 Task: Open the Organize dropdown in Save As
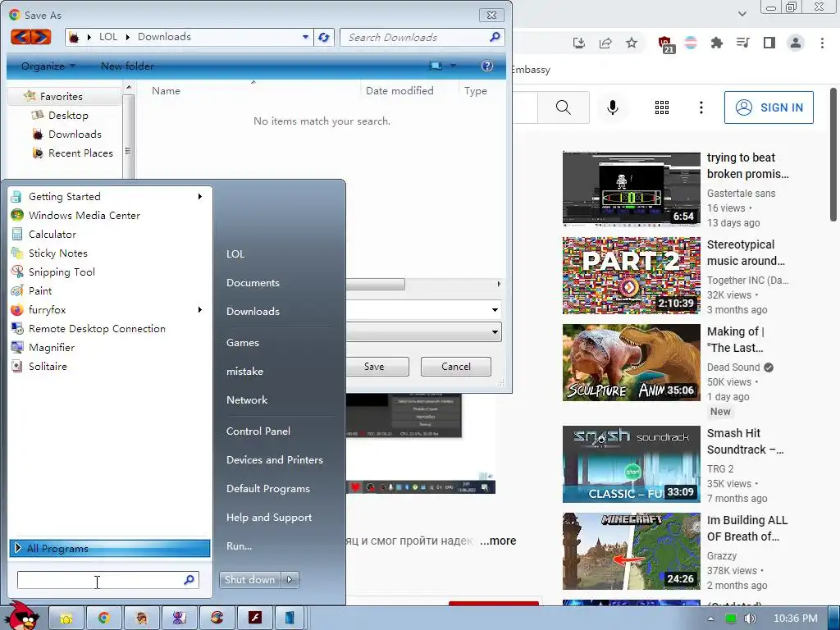point(48,66)
